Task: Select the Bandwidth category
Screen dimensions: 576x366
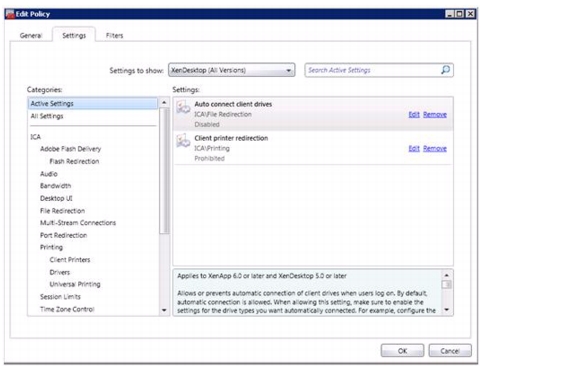Action: tap(55, 186)
